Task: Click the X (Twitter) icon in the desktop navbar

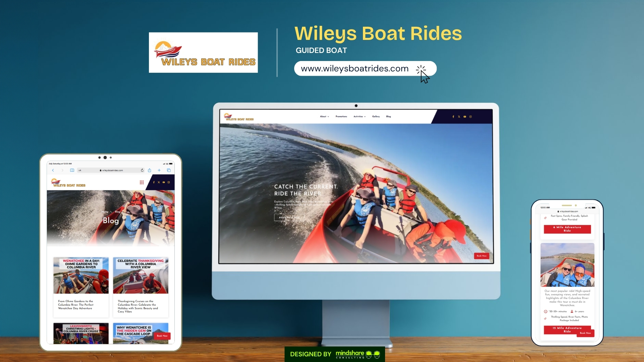Action: [x=459, y=117]
